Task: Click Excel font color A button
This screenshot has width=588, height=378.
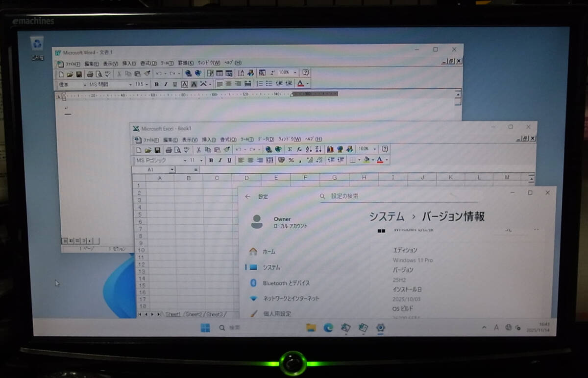Action: (x=380, y=160)
